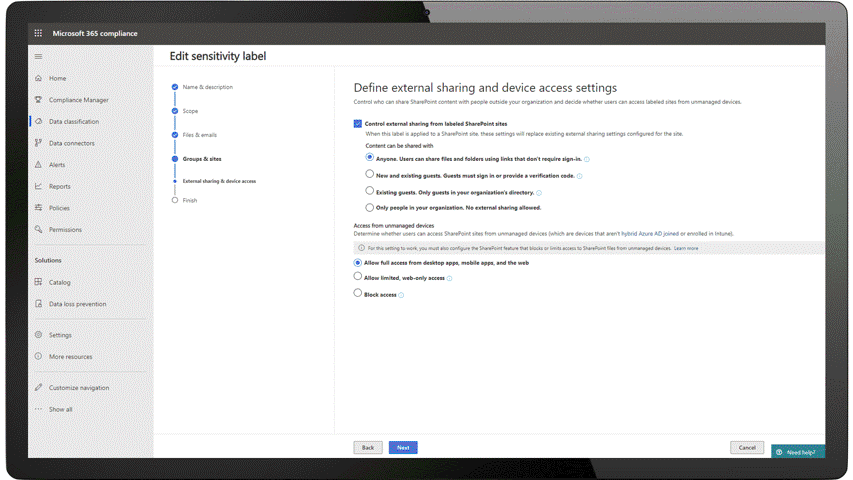Collapse the navigation hamburger menu
This screenshot has height=480, width=853.
[38, 56]
